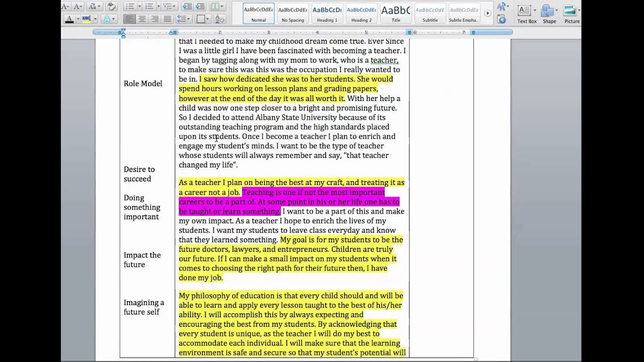The image size is (644, 362).
Task: Apply the Subtle Emphasis style
Action: tap(464, 14)
